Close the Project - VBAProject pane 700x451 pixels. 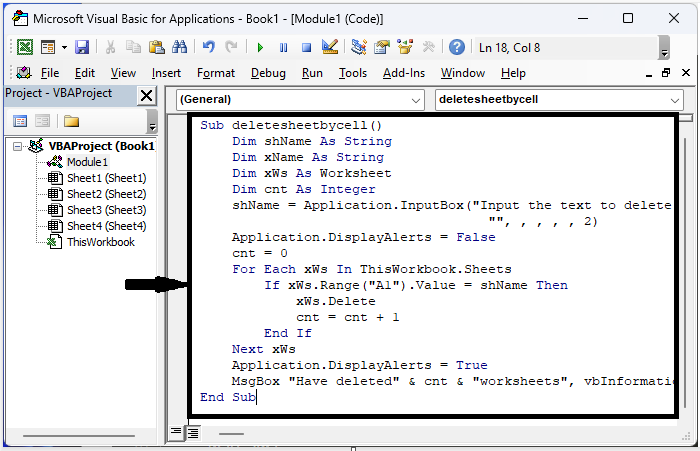click(x=146, y=96)
